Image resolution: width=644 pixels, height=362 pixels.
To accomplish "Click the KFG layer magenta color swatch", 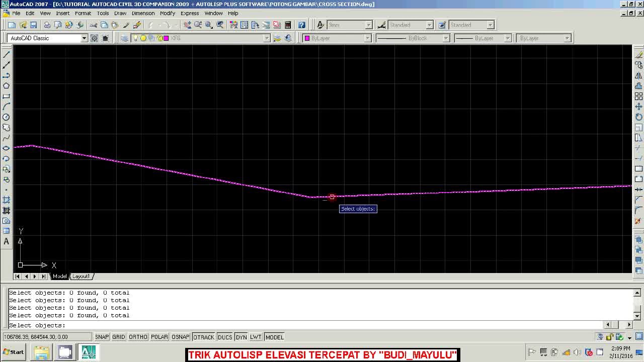I will pos(166,38).
